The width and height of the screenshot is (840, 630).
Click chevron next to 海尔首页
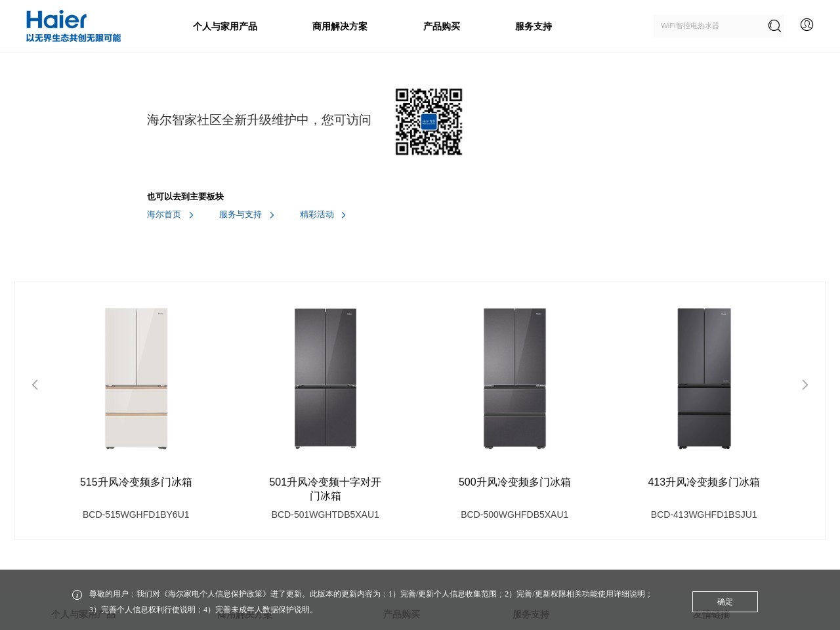(191, 215)
